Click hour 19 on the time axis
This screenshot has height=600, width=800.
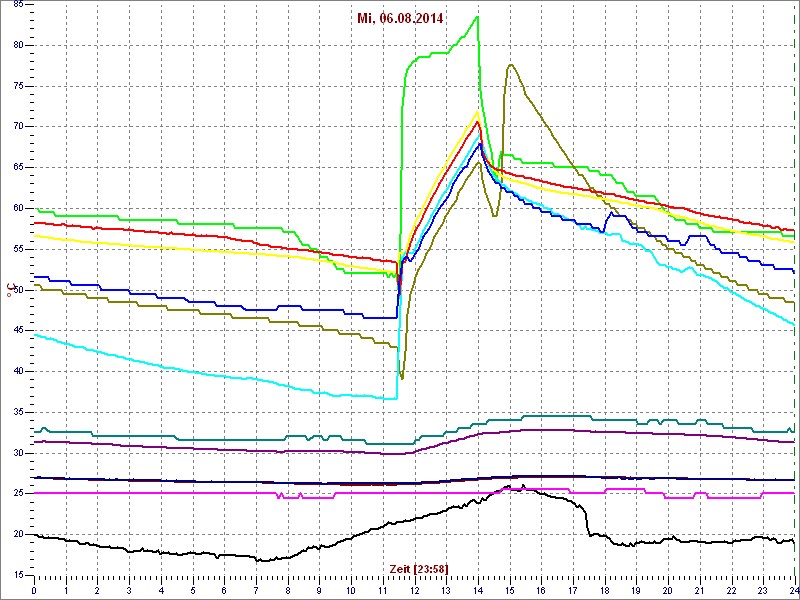636,590
